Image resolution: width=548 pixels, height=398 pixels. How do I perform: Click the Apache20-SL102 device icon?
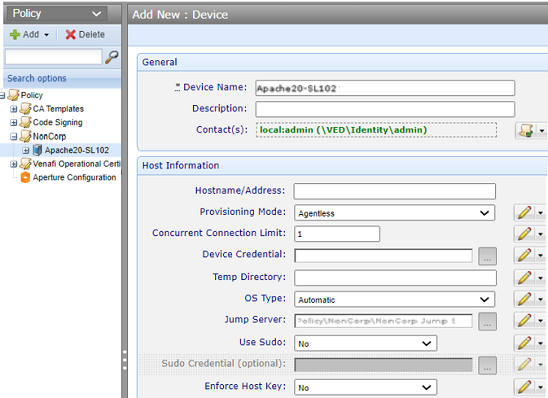click(x=37, y=150)
